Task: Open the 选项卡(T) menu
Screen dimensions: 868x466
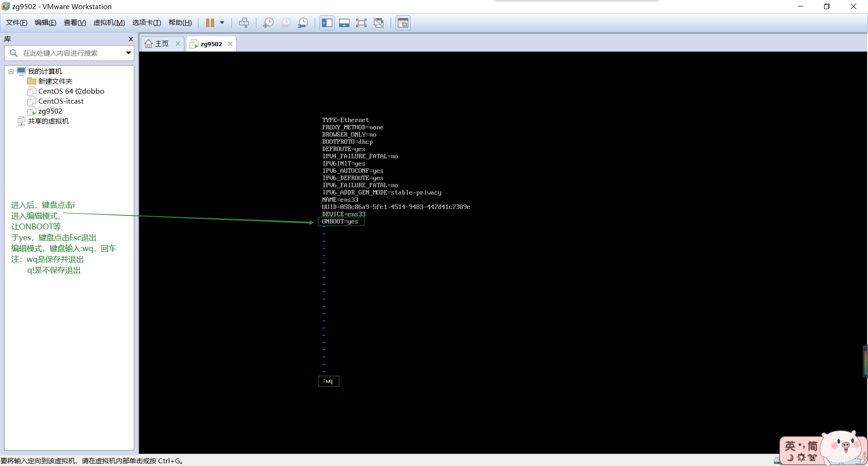Action: [x=146, y=23]
